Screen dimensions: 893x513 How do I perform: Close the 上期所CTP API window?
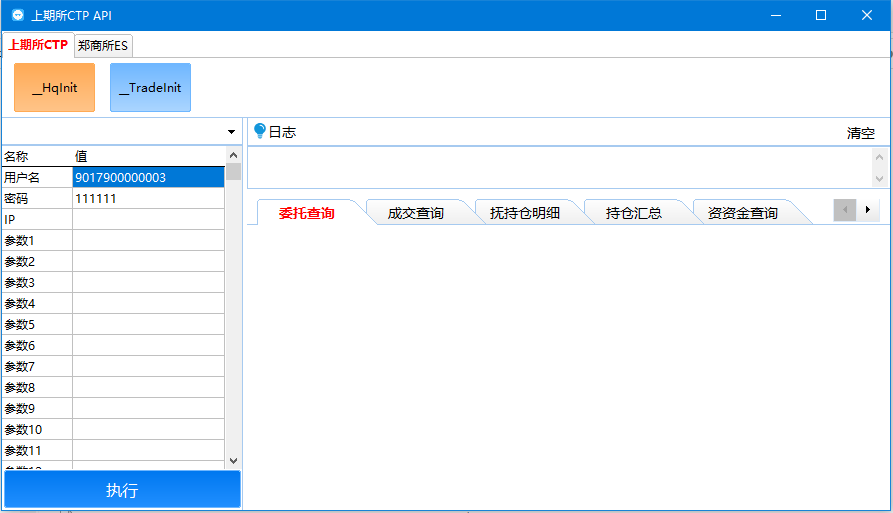point(867,15)
